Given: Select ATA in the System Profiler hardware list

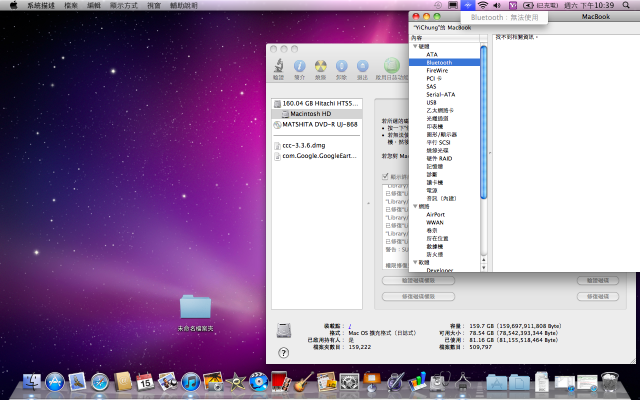Looking at the screenshot, I should tap(432, 54).
